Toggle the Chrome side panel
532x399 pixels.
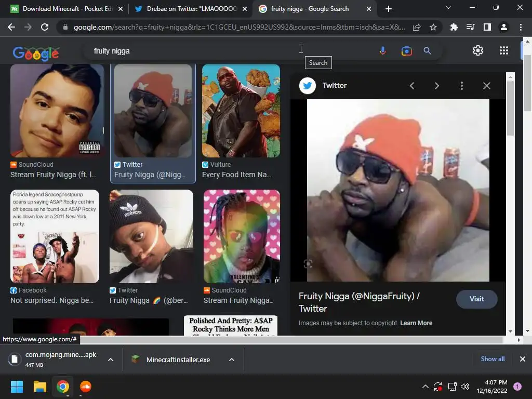click(x=487, y=27)
